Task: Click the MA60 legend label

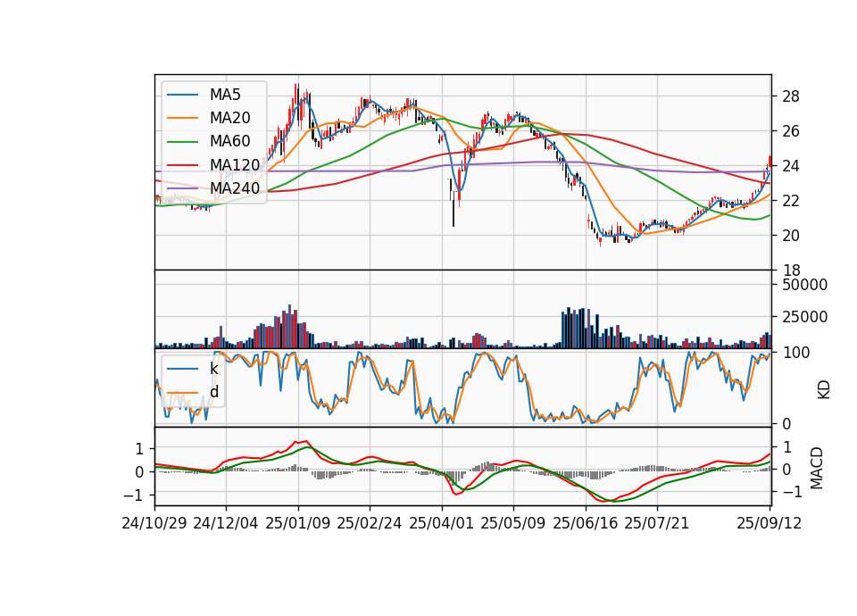Action: tap(229, 141)
